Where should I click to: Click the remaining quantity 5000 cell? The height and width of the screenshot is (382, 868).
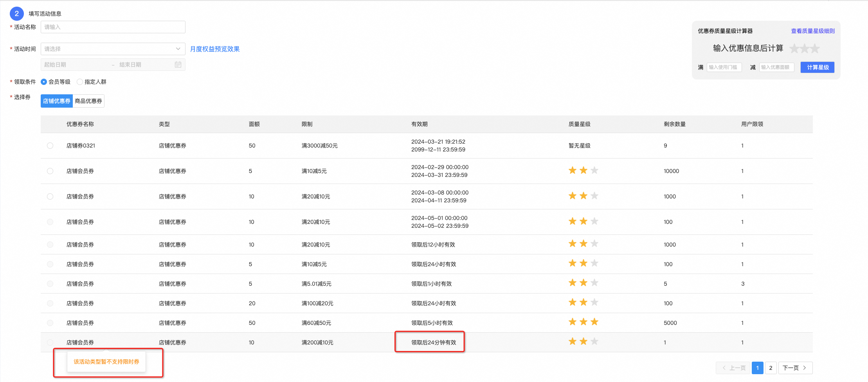pyautogui.click(x=670, y=323)
